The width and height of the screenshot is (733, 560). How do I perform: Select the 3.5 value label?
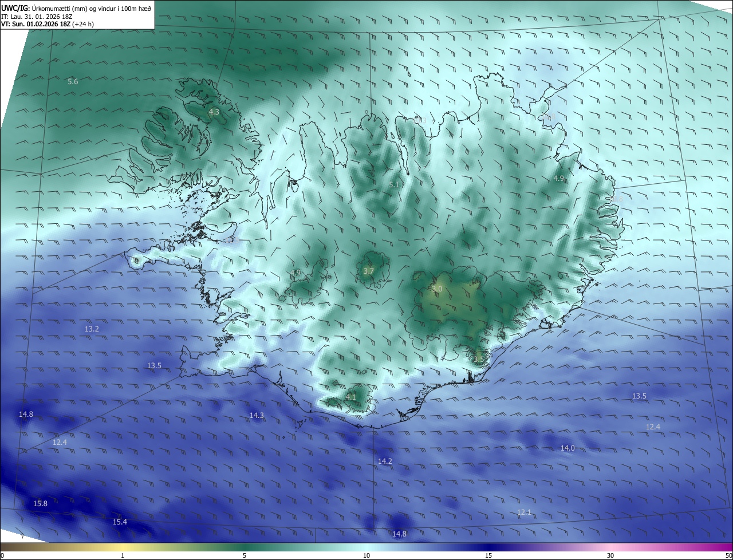click(x=479, y=360)
